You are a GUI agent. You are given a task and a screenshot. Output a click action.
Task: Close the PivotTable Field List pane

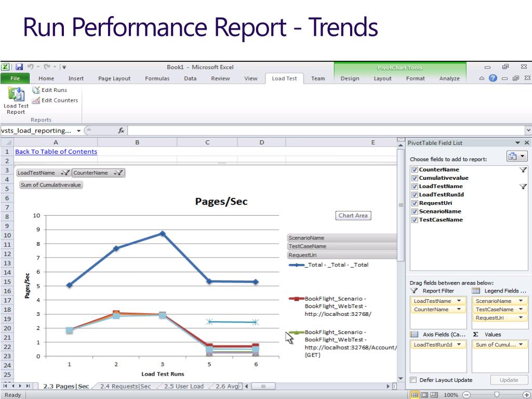click(527, 143)
